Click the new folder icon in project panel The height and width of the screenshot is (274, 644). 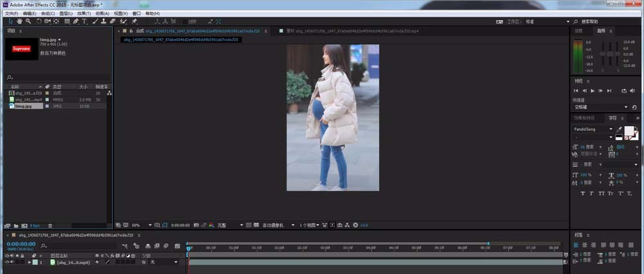click(x=16, y=226)
